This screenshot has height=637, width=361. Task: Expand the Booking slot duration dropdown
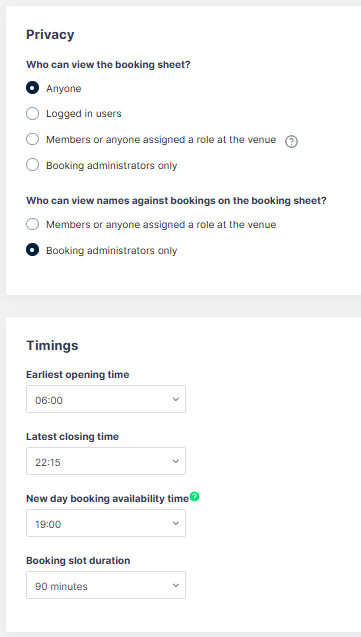106,585
